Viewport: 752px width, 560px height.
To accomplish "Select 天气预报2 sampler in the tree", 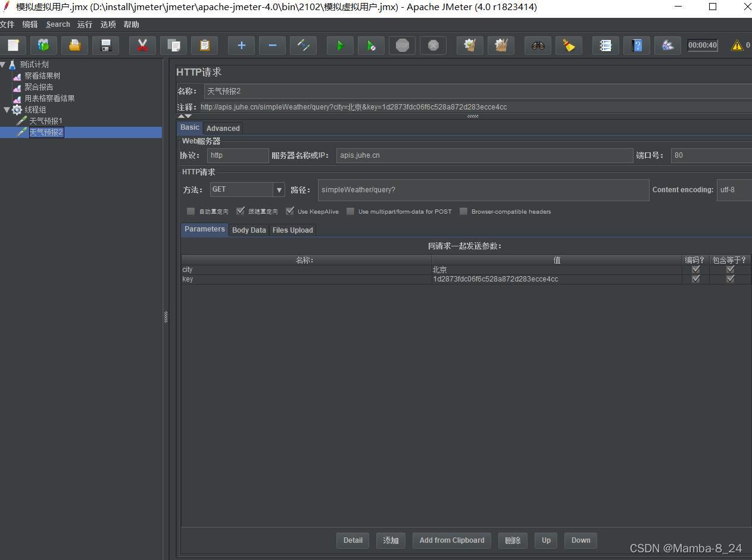I will tap(46, 132).
